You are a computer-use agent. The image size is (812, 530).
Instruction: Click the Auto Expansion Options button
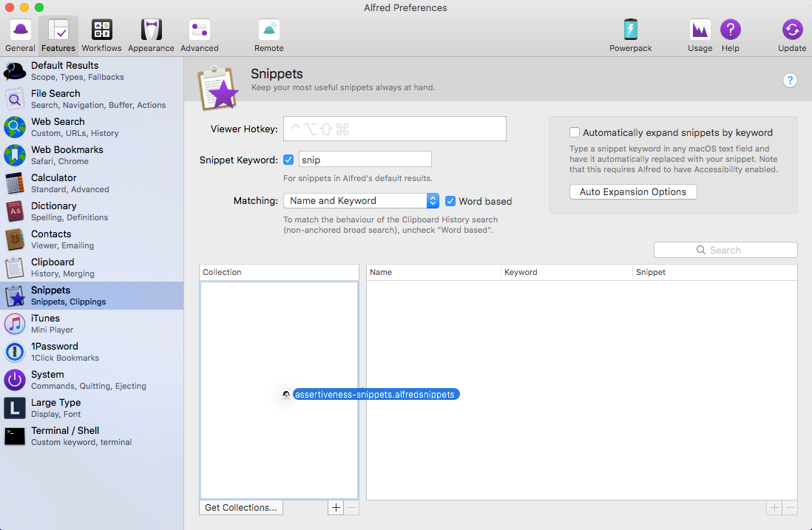tap(633, 191)
